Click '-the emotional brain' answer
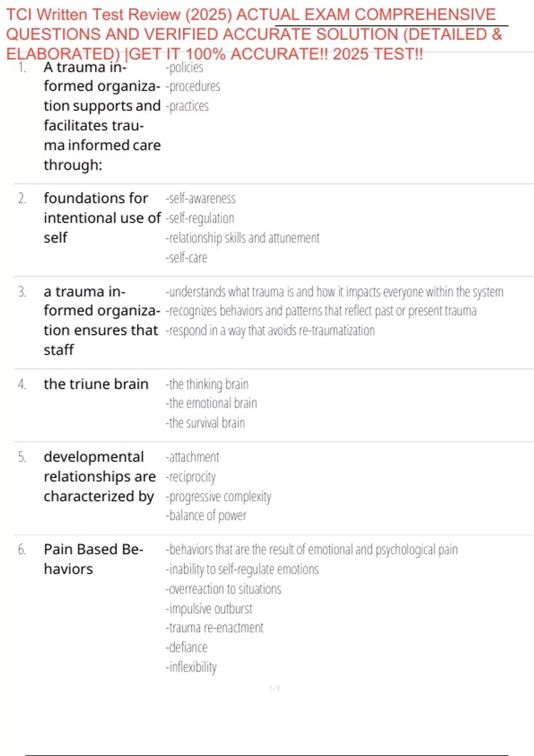534x756 pixels. pos(211,403)
